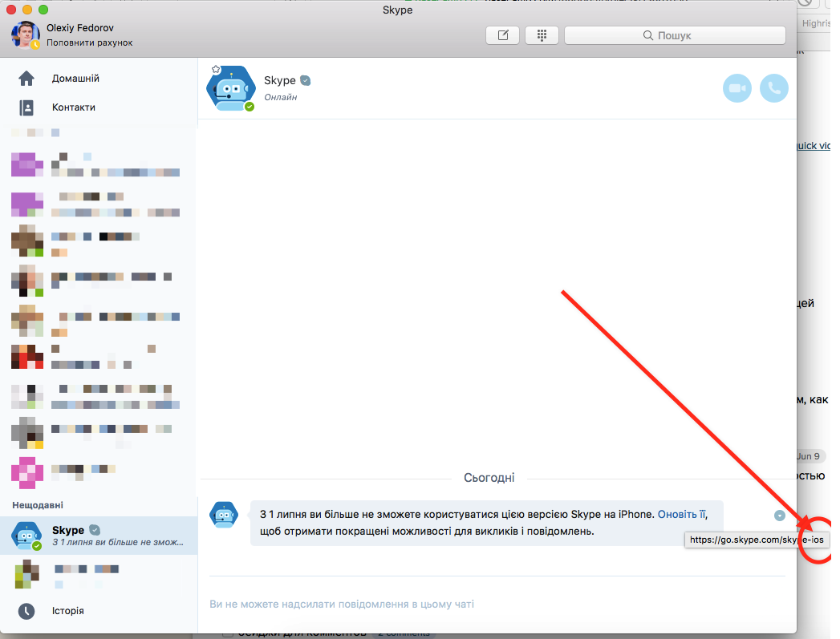Click Поповнити рахунок add credit link
This screenshot has width=840, height=639.
pyautogui.click(x=90, y=42)
